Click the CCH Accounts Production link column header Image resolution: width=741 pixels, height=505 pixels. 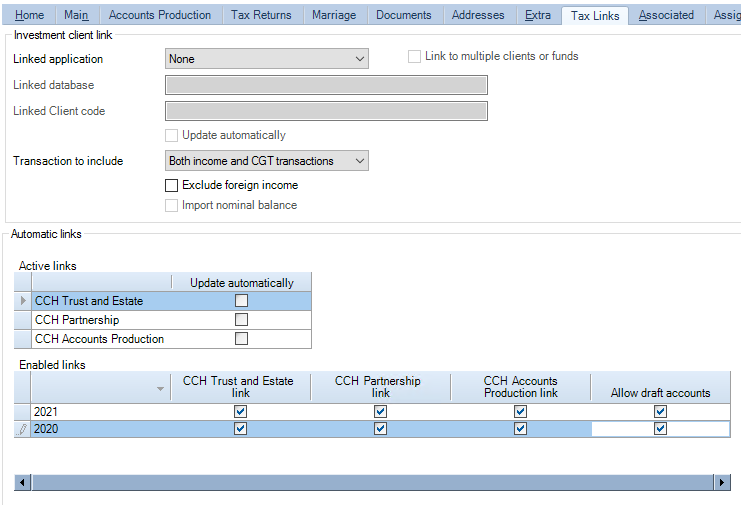point(520,387)
